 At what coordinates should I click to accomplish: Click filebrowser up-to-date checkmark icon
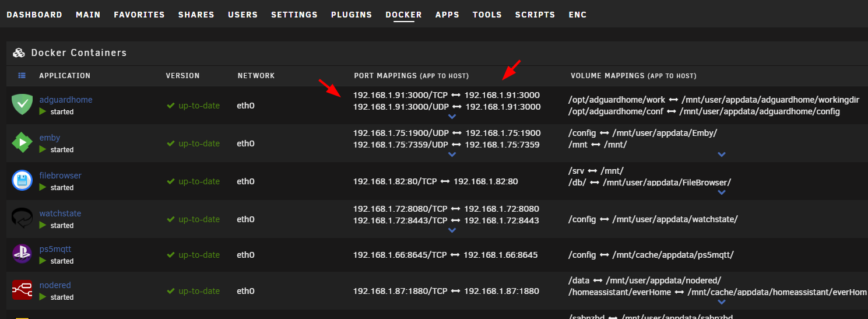171,181
